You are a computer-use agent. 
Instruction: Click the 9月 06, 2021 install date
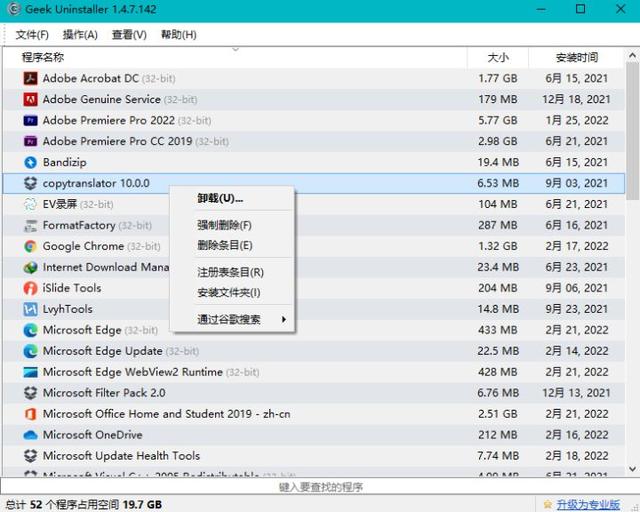tap(577, 288)
